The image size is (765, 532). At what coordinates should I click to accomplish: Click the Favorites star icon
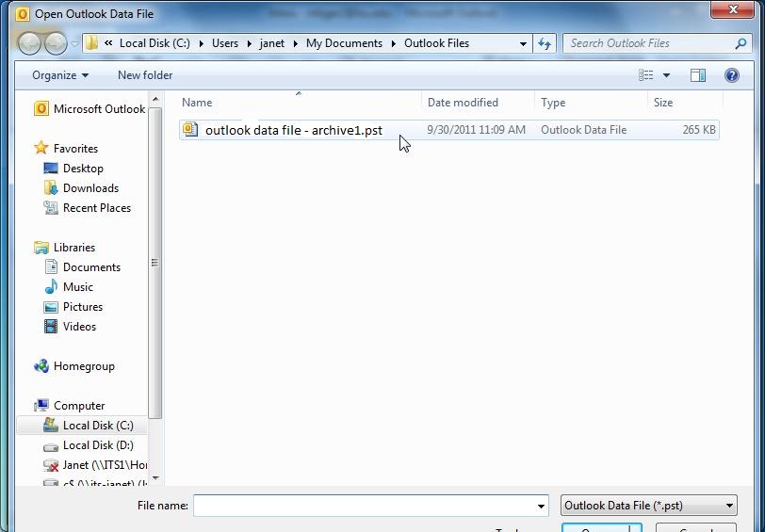tap(41, 147)
